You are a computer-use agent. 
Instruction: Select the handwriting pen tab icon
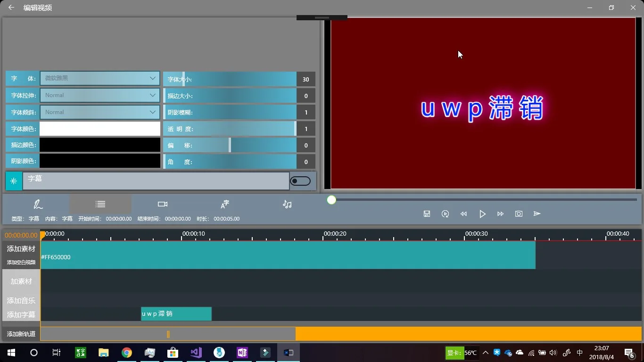click(x=38, y=204)
